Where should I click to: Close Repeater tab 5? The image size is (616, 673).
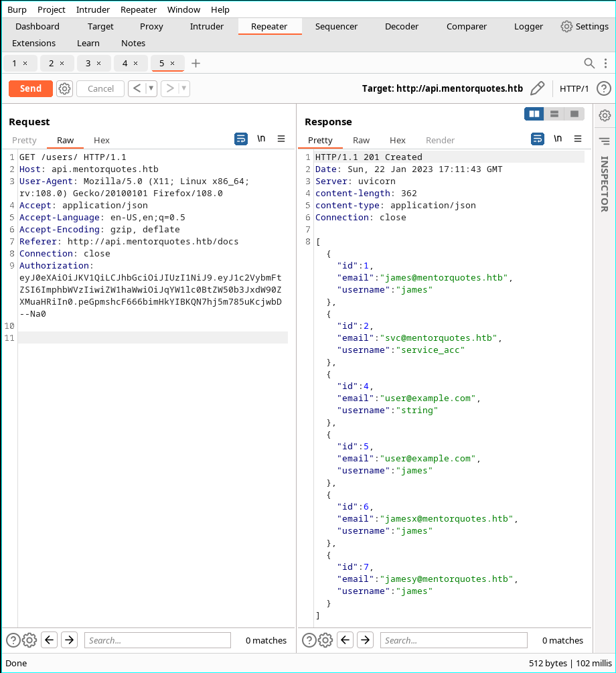173,64
